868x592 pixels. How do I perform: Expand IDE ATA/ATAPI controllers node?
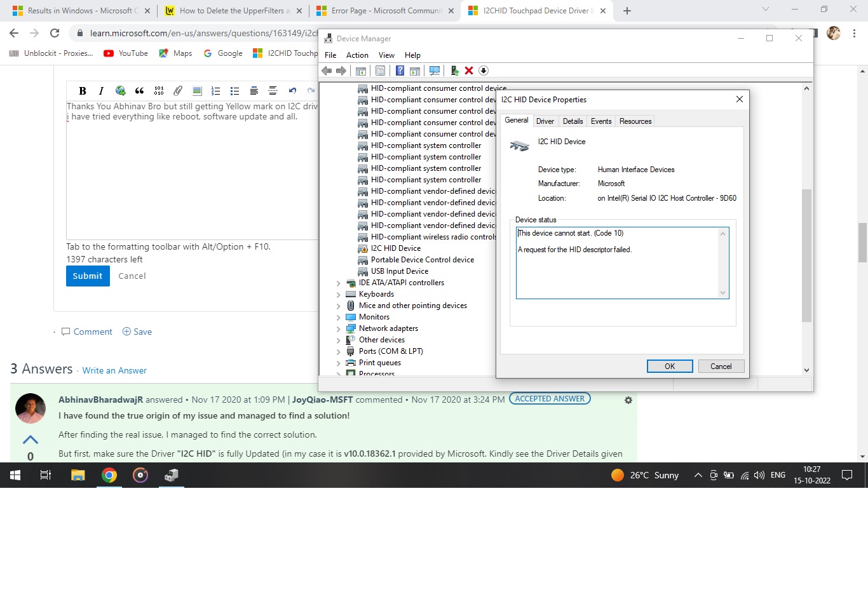tap(338, 283)
